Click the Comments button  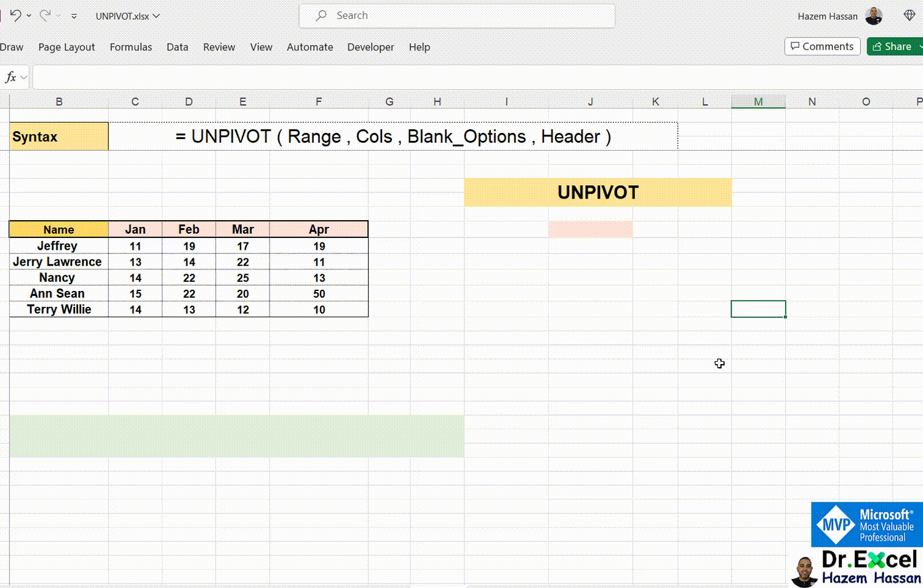822,46
